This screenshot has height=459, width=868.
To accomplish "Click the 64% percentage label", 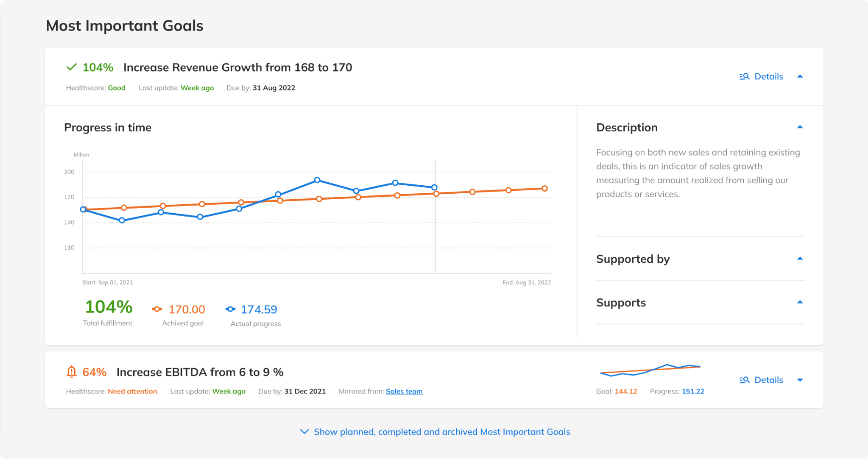I will pos(94,372).
